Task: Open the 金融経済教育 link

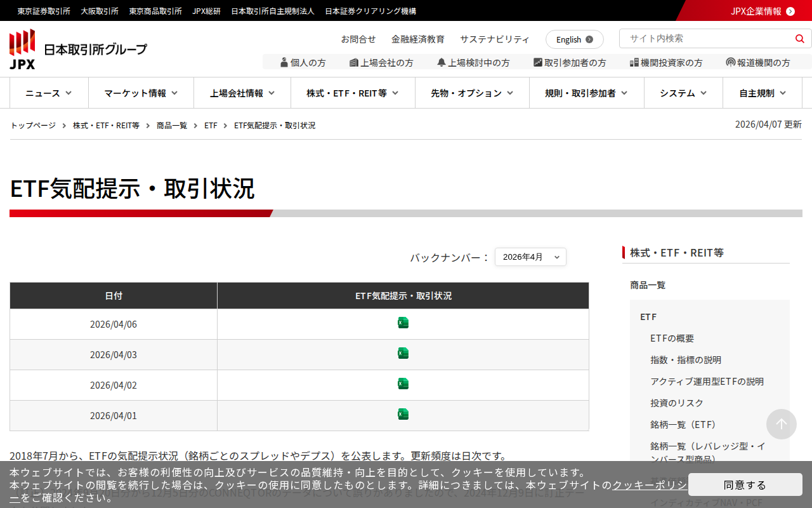Action: pyautogui.click(x=418, y=39)
